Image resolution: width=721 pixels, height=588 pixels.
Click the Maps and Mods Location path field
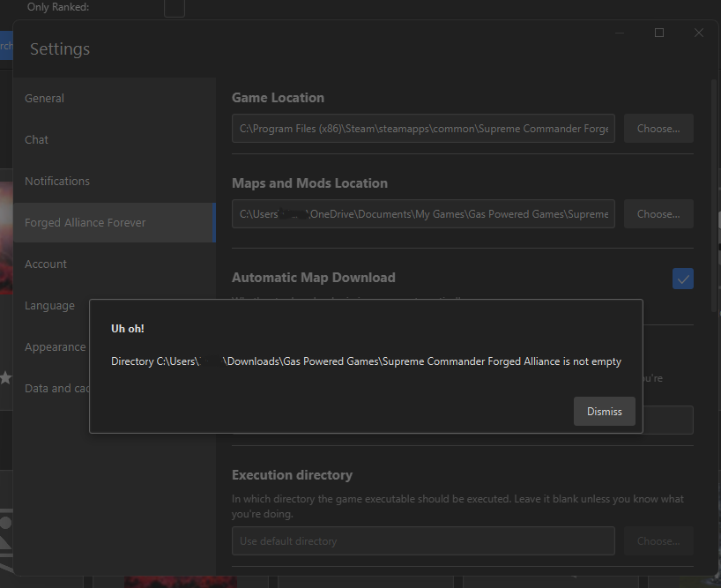423,213
